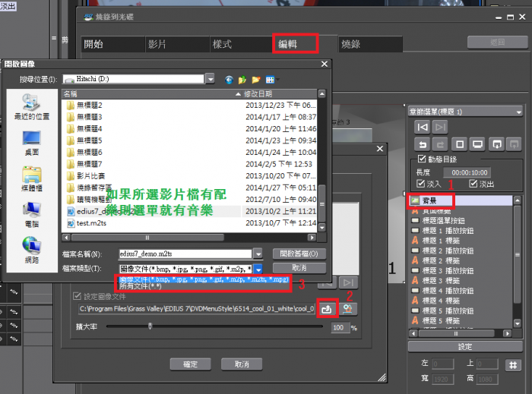Click the image preview icon beside browse
Viewport: 532px width, 394px height.
[347, 308]
